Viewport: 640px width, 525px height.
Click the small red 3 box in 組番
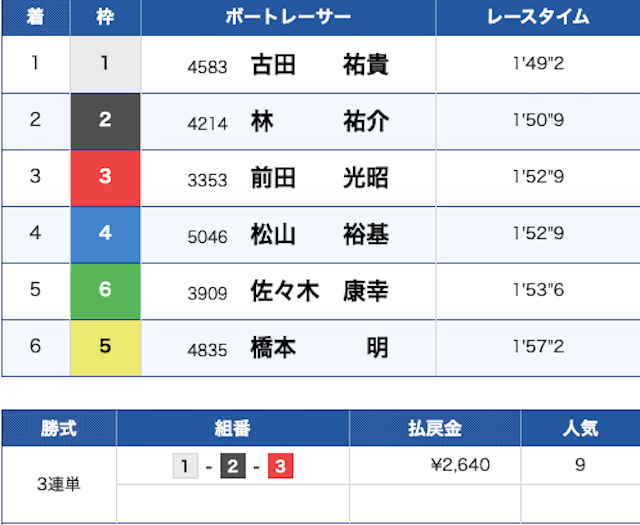tap(280, 466)
